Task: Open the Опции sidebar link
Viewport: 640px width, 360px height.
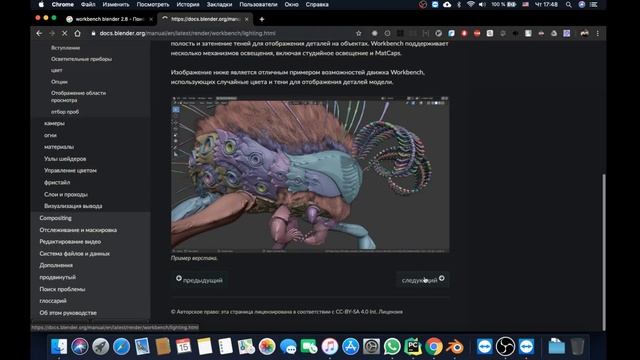Action: (59, 82)
